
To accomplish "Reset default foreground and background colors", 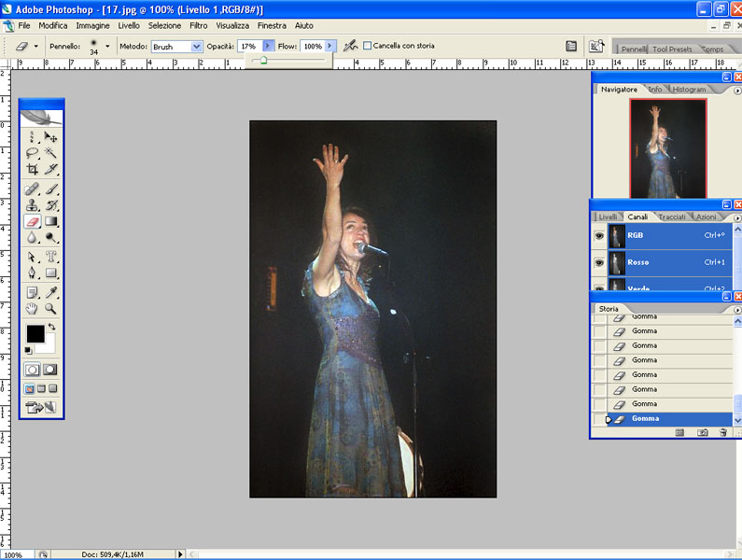I will (x=28, y=350).
